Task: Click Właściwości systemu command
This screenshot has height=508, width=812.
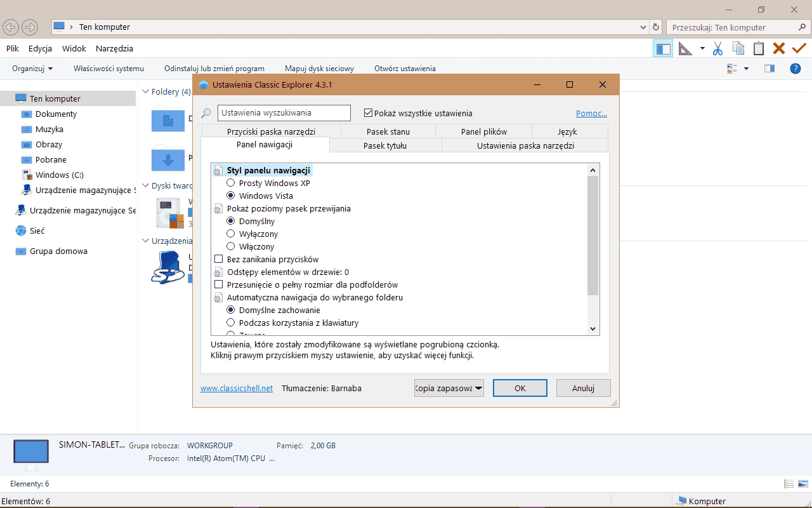Action: 108,69
